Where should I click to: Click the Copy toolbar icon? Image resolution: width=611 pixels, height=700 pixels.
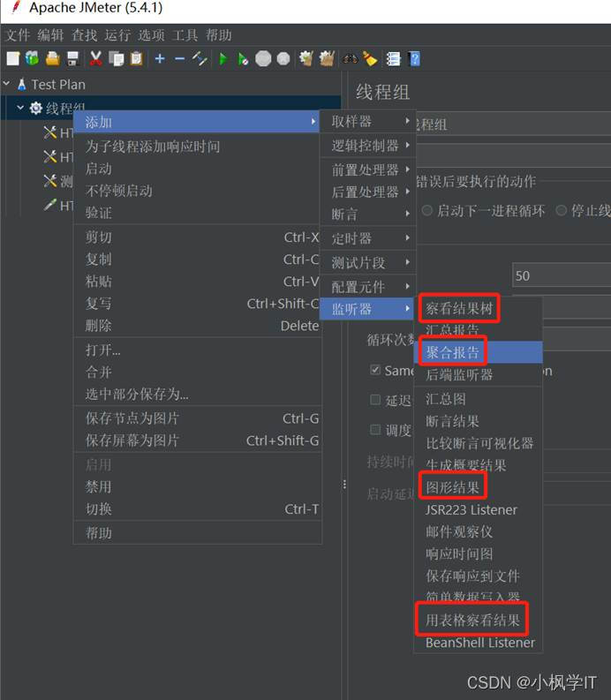[x=117, y=58]
